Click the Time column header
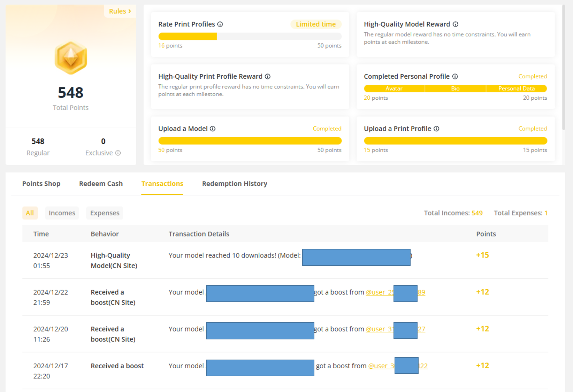 [41, 234]
